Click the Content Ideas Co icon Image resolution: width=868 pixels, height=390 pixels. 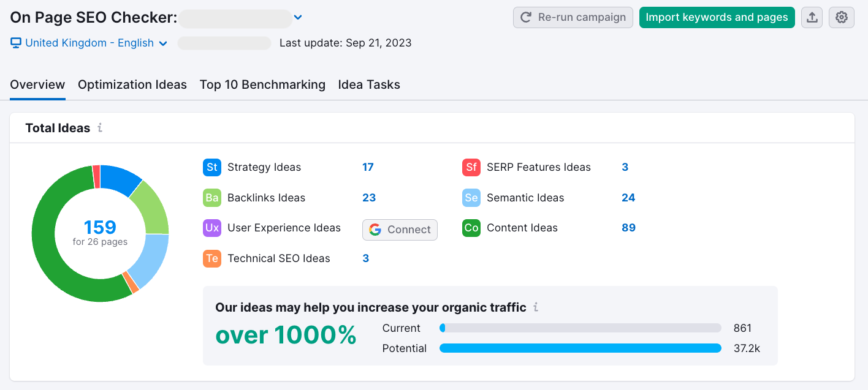[470, 228]
